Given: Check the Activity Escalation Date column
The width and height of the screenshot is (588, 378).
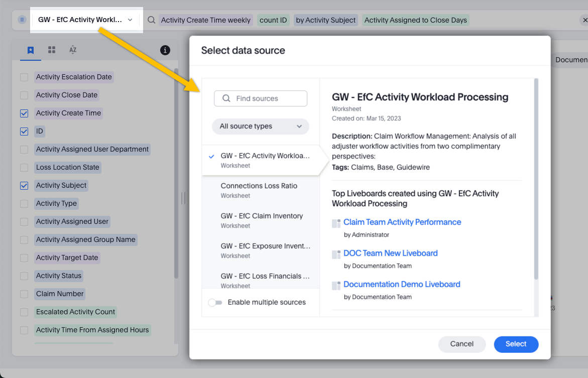Looking at the screenshot, I should (x=24, y=77).
